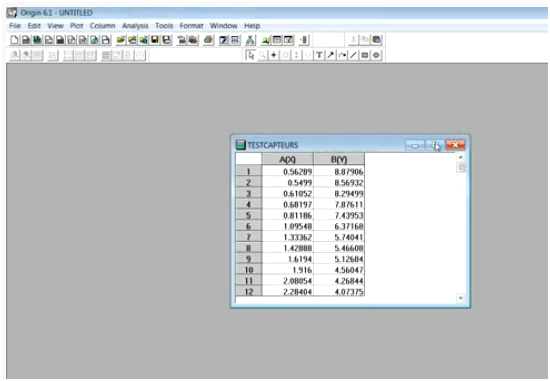Click cell with value 5.12684
Viewport: 550px width, 381px height.
click(339, 259)
